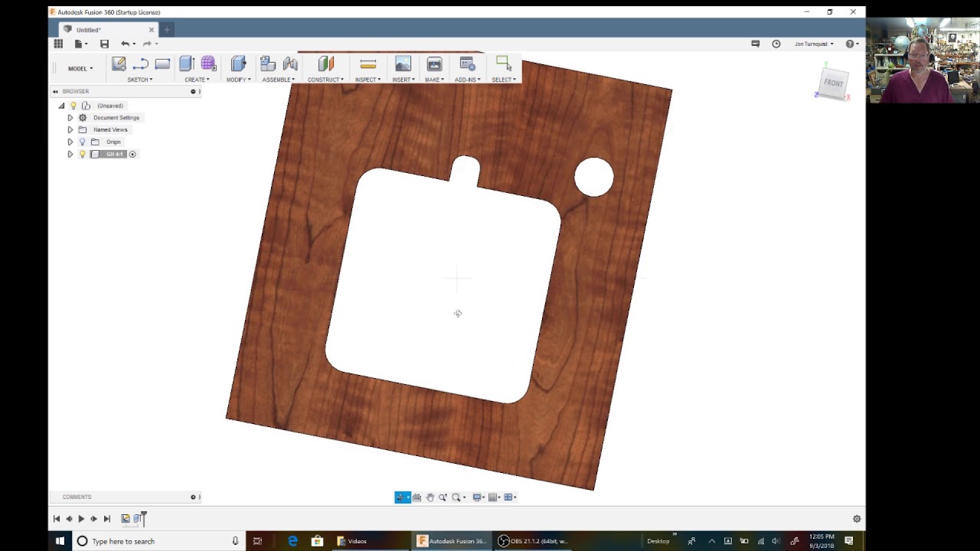The height and width of the screenshot is (551, 980).
Task: Open the CONSTRUCT menu dropdown
Action: tap(325, 80)
